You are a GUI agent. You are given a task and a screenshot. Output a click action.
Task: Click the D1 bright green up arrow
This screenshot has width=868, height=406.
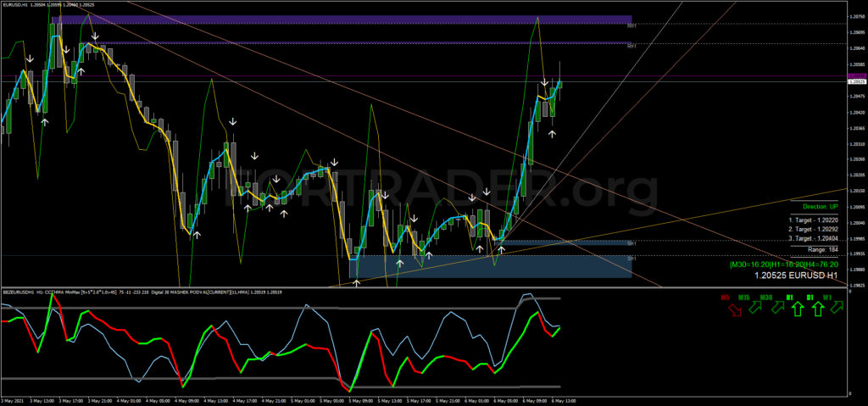(816, 310)
